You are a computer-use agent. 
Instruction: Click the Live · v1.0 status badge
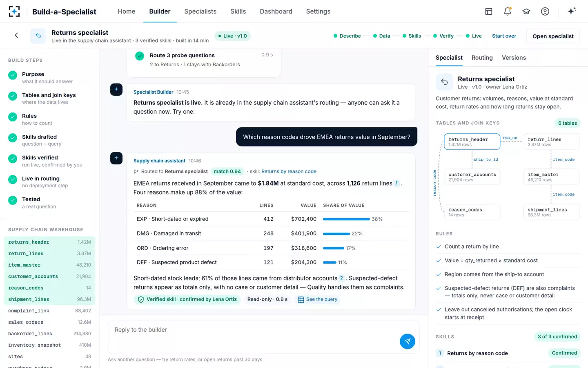pyautogui.click(x=233, y=36)
